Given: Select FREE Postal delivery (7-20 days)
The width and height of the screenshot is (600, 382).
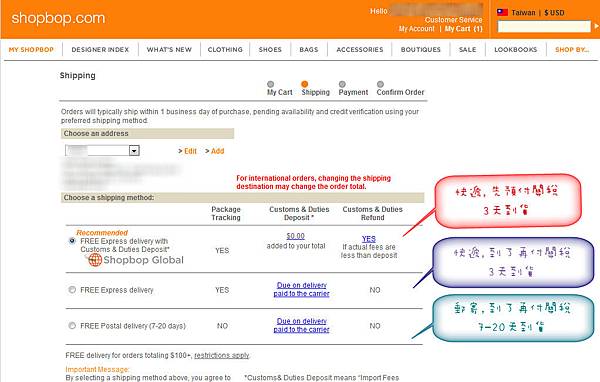Looking at the screenshot, I should [72, 326].
